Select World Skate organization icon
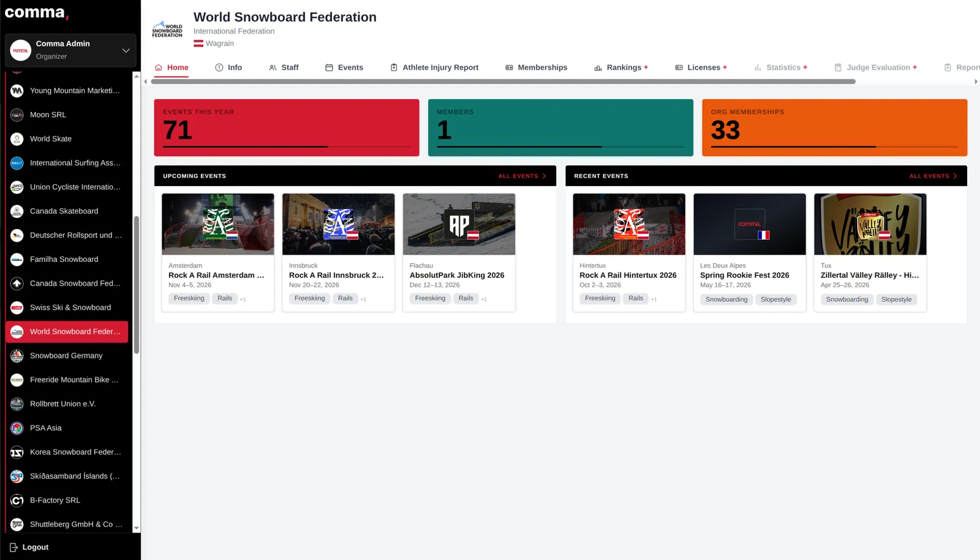980x560 pixels. coord(17,139)
